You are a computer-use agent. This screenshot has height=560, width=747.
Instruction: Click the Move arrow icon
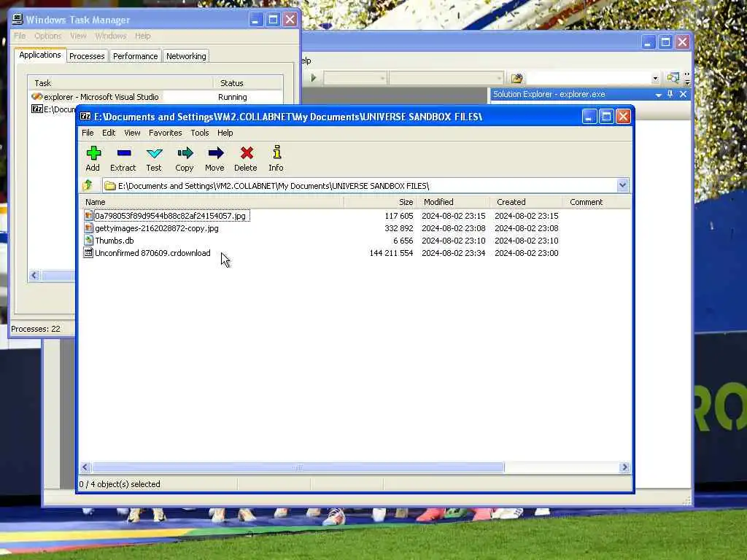[x=215, y=153]
